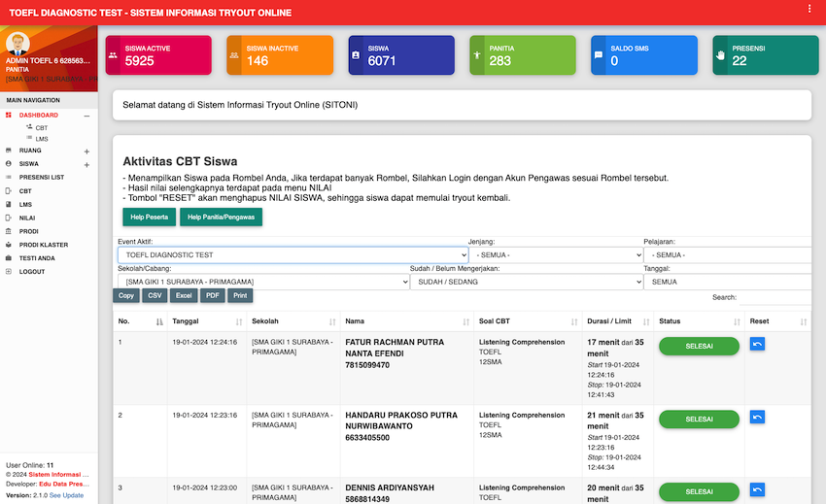Export table using Excel button

(184, 295)
